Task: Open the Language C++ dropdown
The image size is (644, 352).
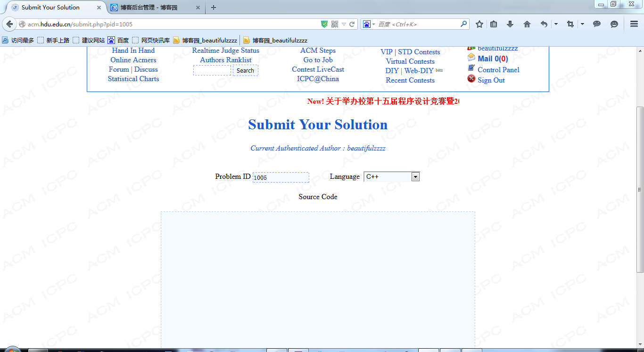Action: coord(392,176)
